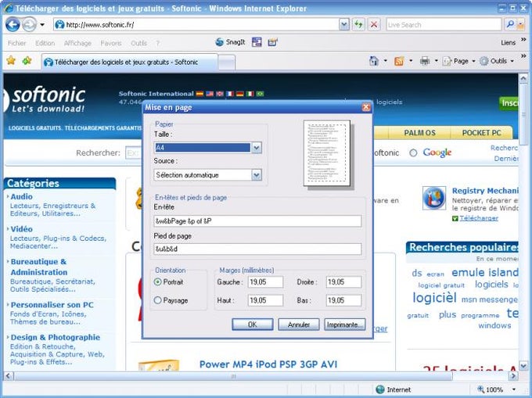Click the Brazilian flag icon
The image size is (532, 398).
coord(261,94)
